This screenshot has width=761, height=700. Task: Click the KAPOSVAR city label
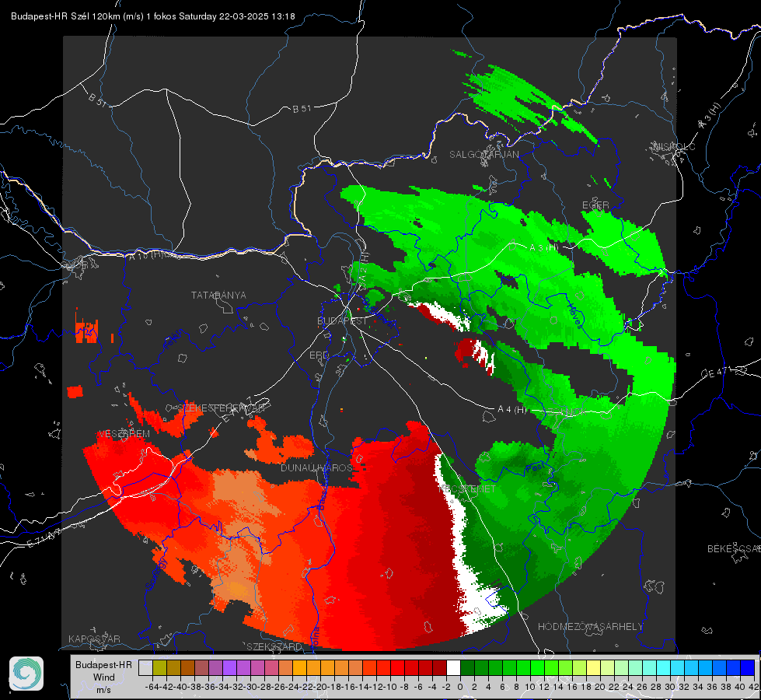click(x=94, y=639)
